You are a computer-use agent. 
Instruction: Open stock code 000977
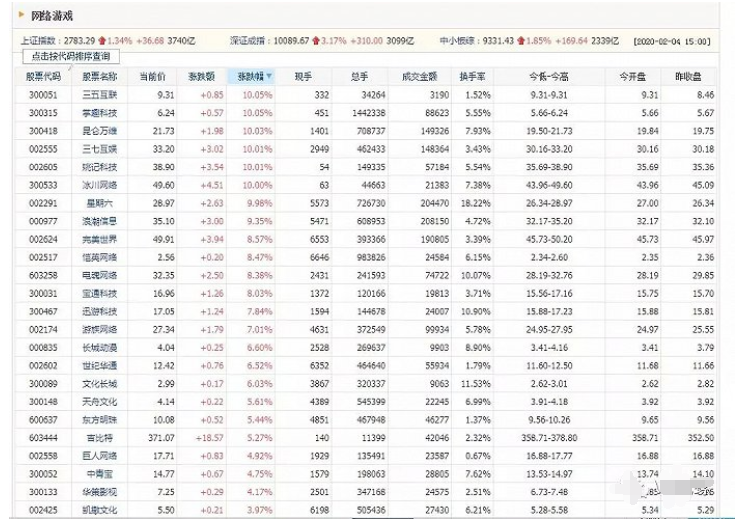[43, 221]
